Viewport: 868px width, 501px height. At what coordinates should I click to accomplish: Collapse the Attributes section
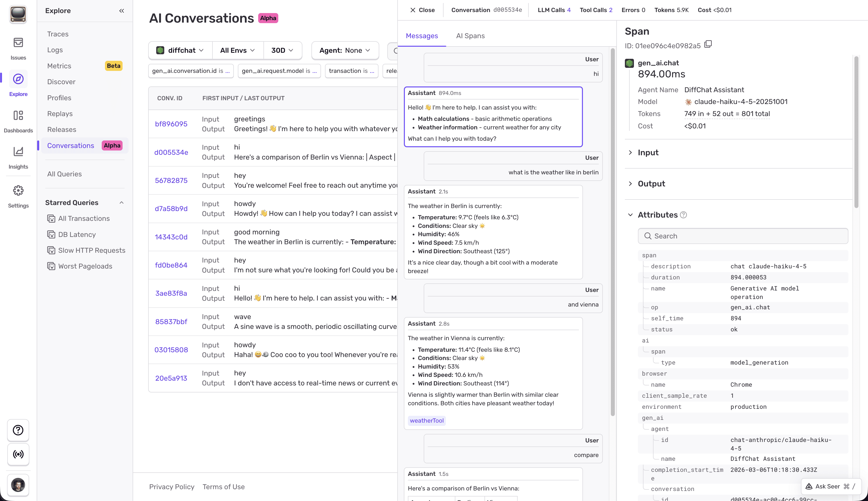630,215
